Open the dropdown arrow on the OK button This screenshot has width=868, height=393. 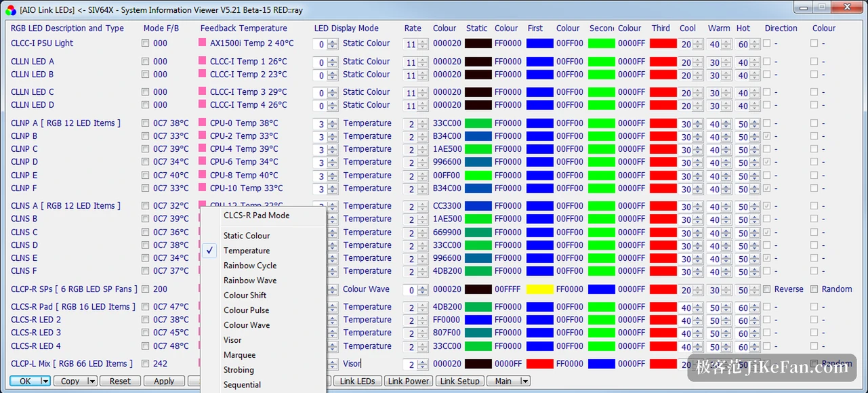click(45, 381)
